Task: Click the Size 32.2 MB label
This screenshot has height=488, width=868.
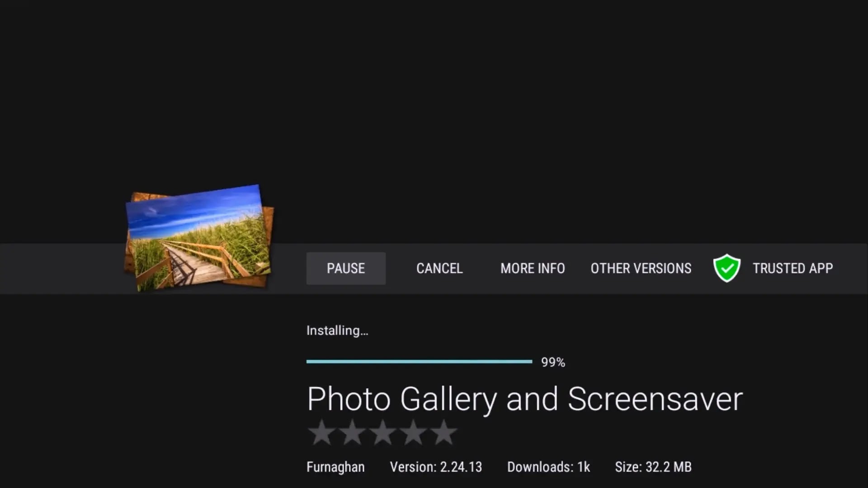Action: tap(653, 467)
